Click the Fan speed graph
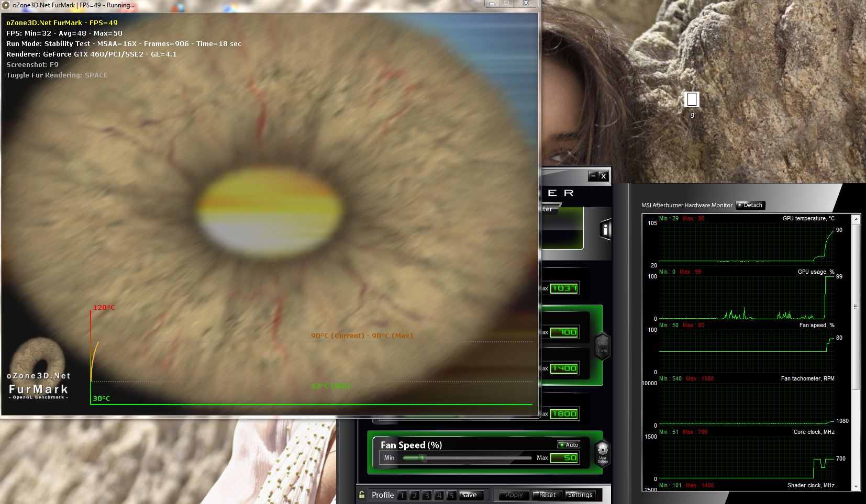 point(746,351)
